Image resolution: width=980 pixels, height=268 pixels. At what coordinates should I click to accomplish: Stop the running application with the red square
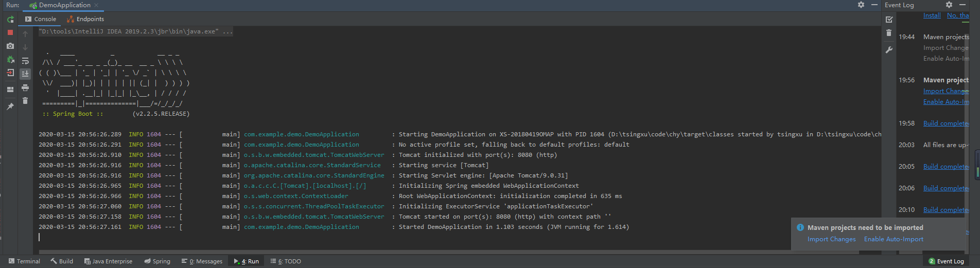click(10, 32)
